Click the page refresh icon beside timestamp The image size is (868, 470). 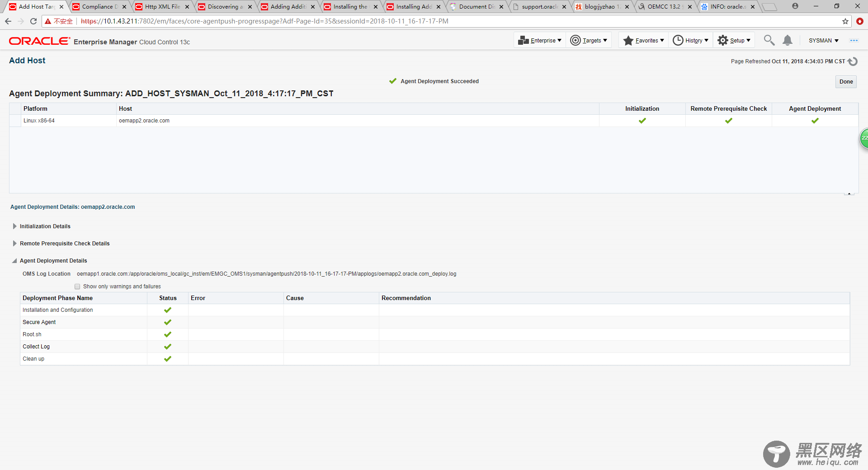pyautogui.click(x=853, y=61)
